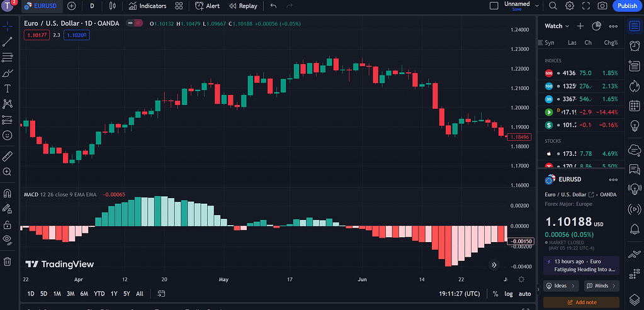Image resolution: width=644 pixels, height=310 pixels.
Task: Select the 1Y time range
Action: tap(114, 294)
